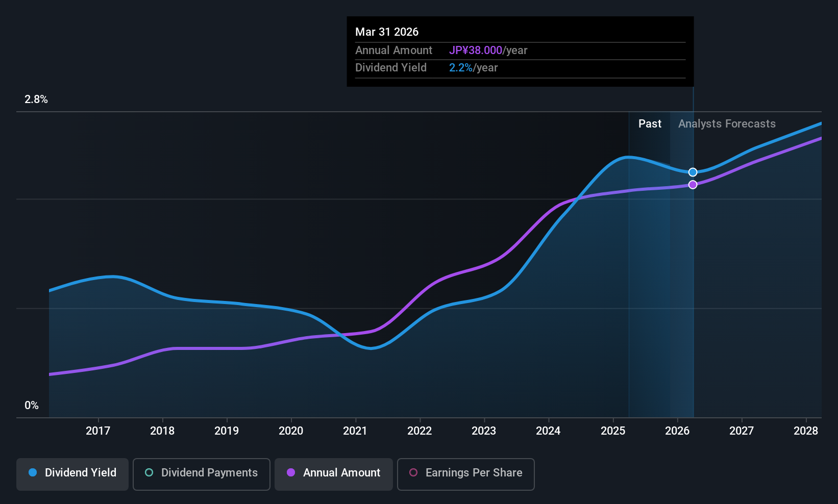
Task: Click the teal circle beside Dividend Payments
Action: pyautogui.click(x=149, y=473)
